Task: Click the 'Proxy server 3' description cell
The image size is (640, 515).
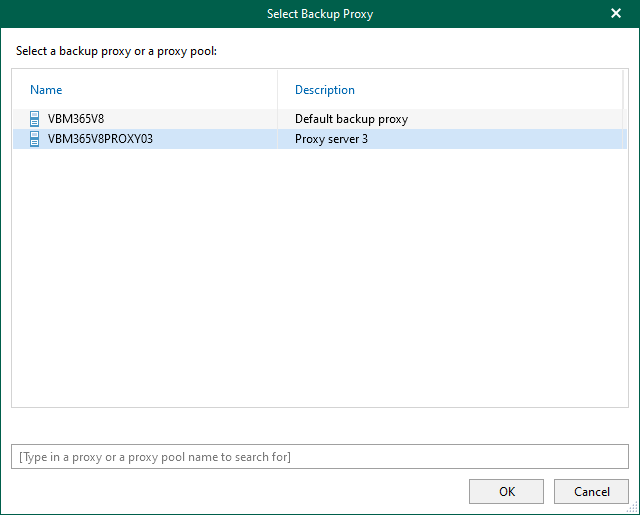Action: [331, 139]
